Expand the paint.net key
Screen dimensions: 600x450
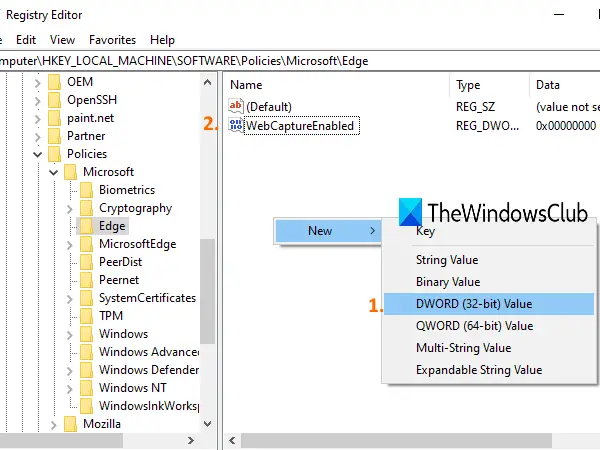point(38,119)
